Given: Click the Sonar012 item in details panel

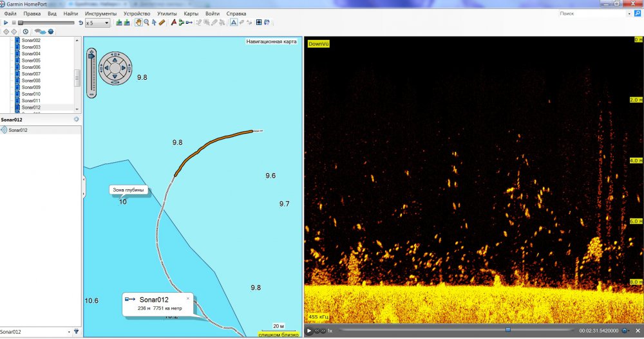Looking at the screenshot, I should click(18, 131).
